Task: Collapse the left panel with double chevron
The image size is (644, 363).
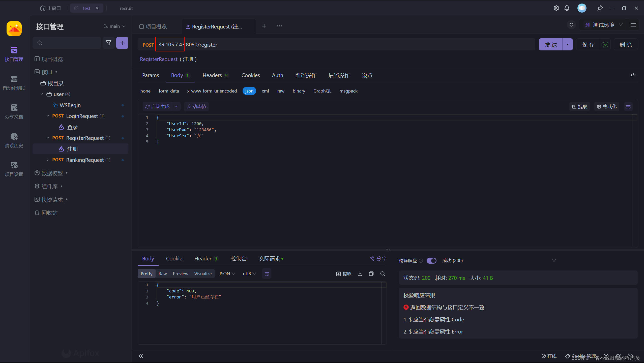Action: point(141,356)
